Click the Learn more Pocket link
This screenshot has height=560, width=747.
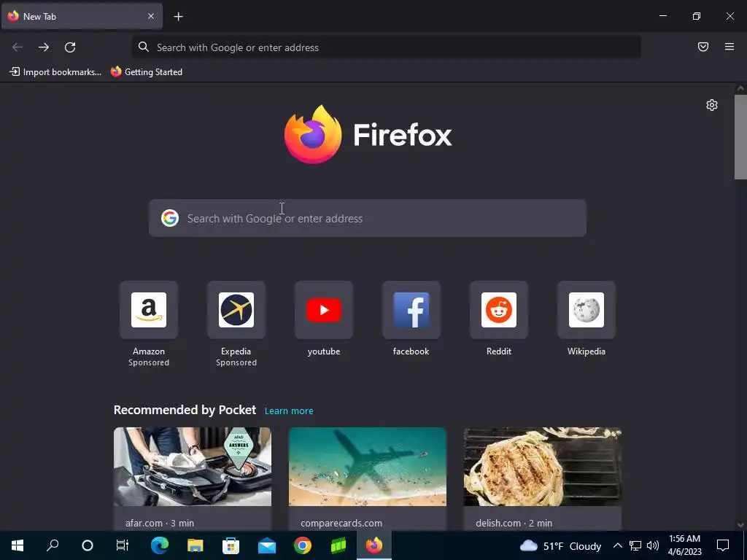289,411
